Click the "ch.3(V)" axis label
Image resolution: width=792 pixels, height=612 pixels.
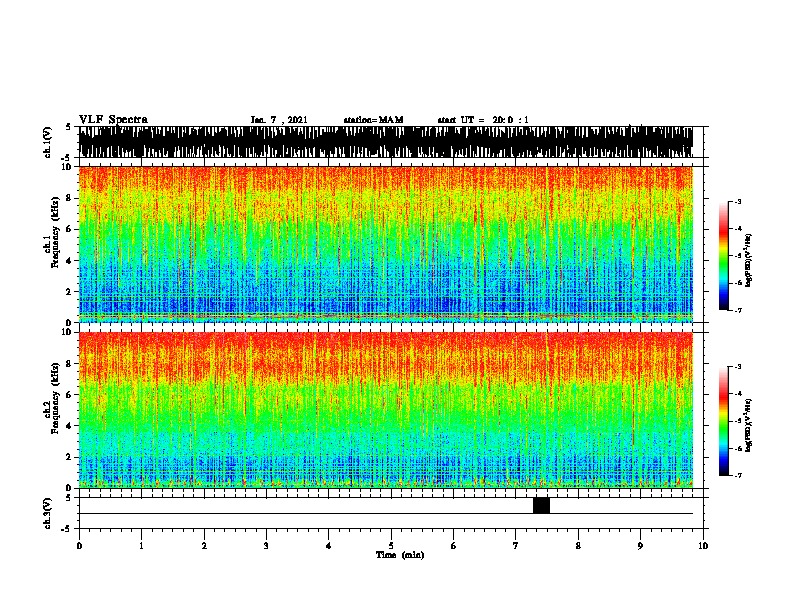[x=47, y=513]
